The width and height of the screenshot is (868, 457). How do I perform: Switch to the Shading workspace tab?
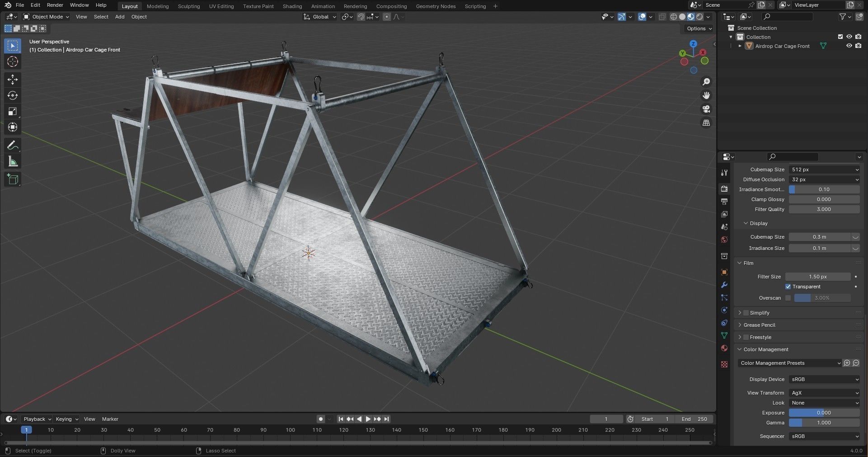click(x=292, y=6)
